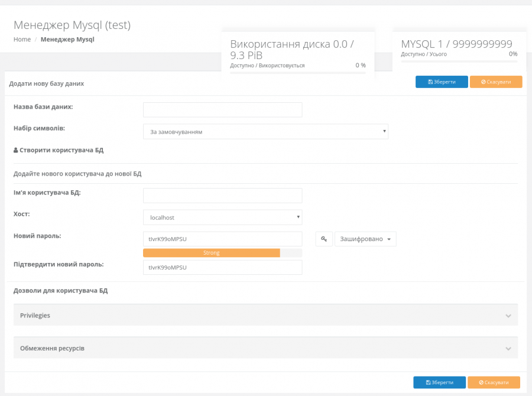Click the bottom Скасувати cancel button

tap(494, 382)
